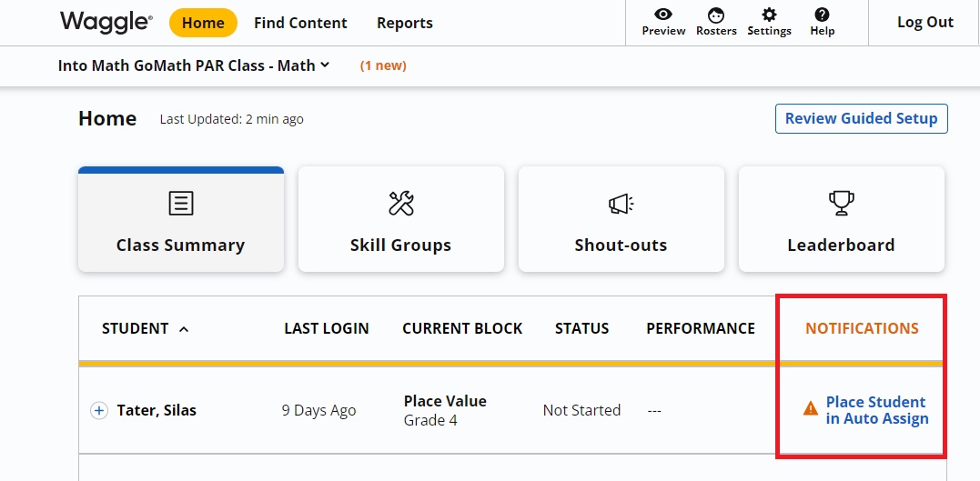Viewport: 980px width, 481px height.
Task: Click the Waggle logo
Action: (106, 23)
